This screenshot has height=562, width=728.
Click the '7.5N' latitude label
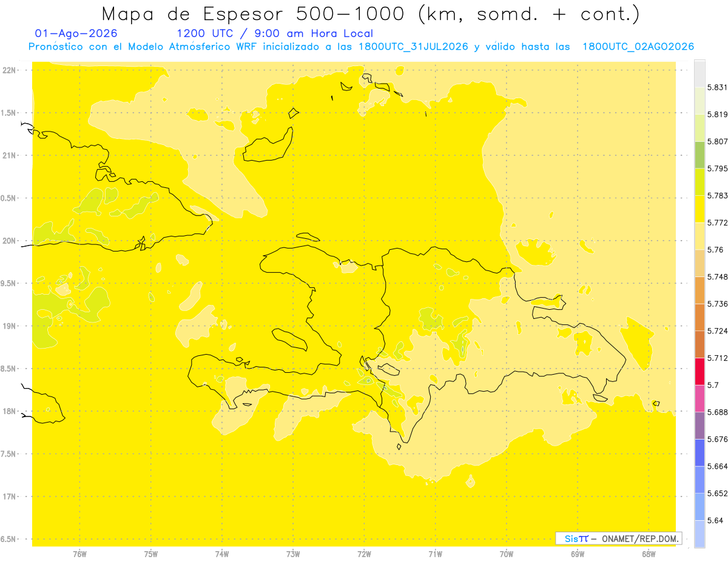point(9,454)
